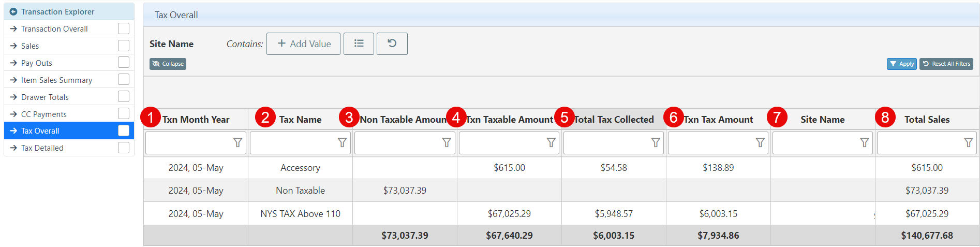Toggle the CC Payments checkbox
The width and height of the screenshot is (980, 247).
pyautogui.click(x=124, y=114)
